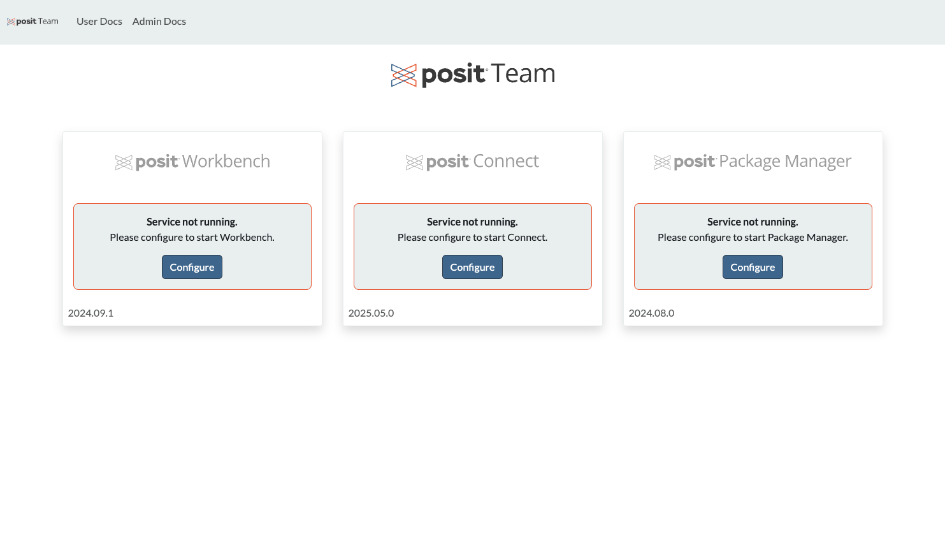Viewport: 945px width, 560px height.
Task: Open the User Docs link
Action: pos(99,22)
